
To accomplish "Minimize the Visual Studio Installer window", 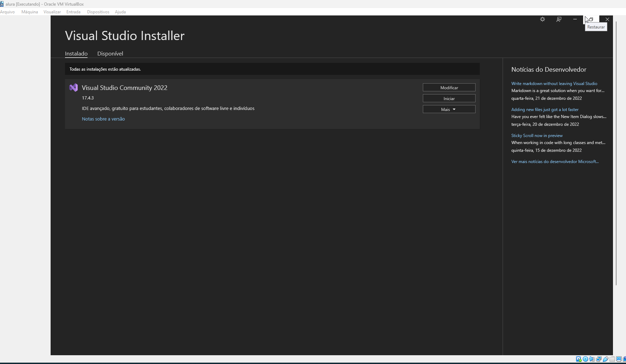I will [575, 19].
